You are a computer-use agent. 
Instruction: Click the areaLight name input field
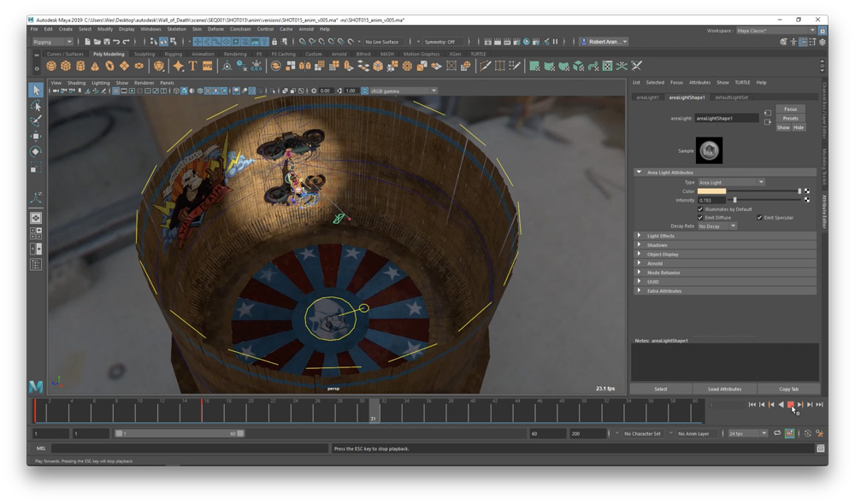pos(726,119)
